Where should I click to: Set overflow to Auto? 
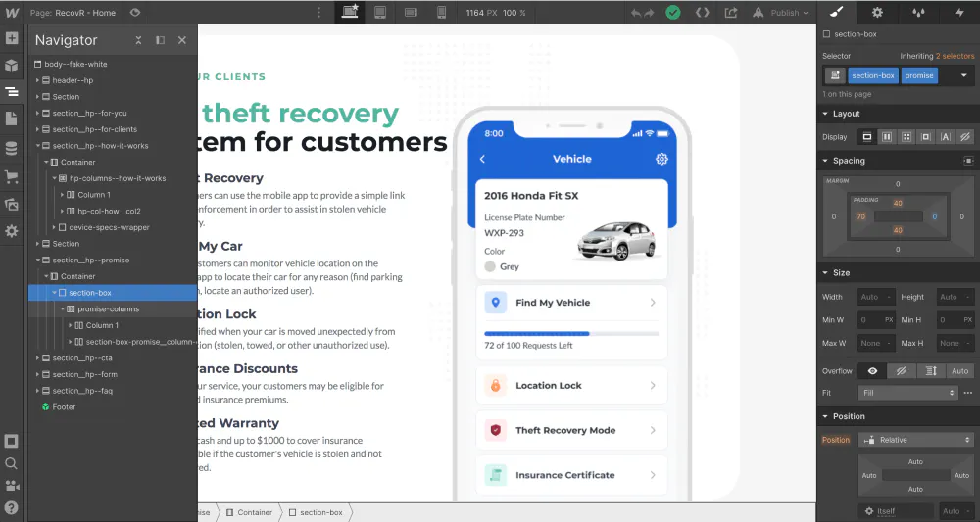[x=960, y=371]
